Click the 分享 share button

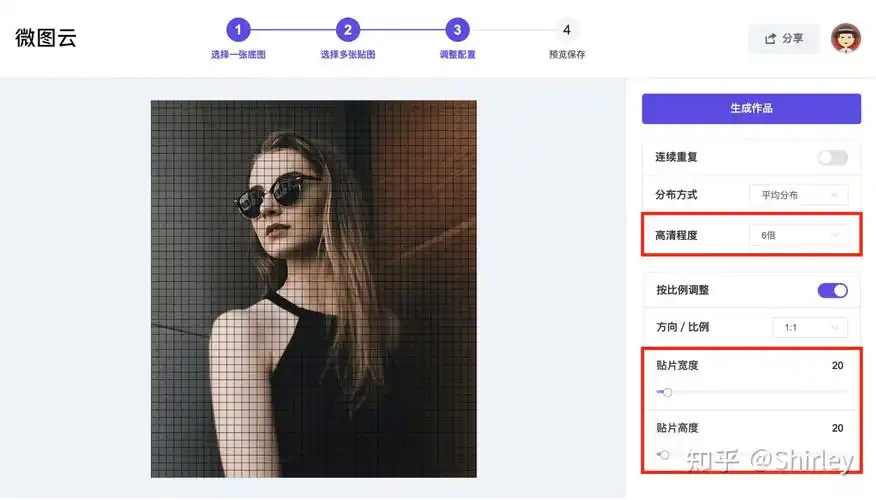pyautogui.click(x=784, y=39)
